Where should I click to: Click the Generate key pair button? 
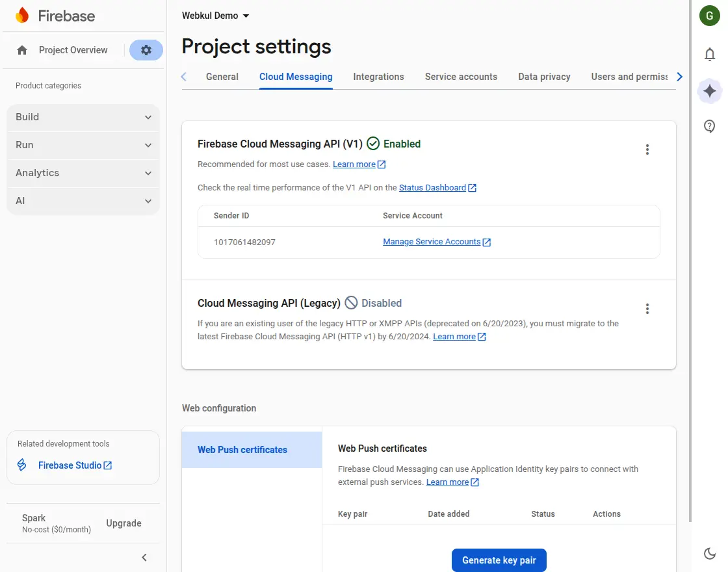tap(499, 560)
